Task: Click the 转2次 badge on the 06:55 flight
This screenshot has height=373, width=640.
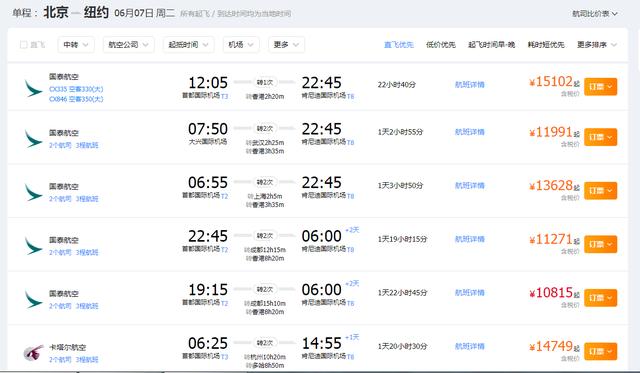Action: pos(265,182)
